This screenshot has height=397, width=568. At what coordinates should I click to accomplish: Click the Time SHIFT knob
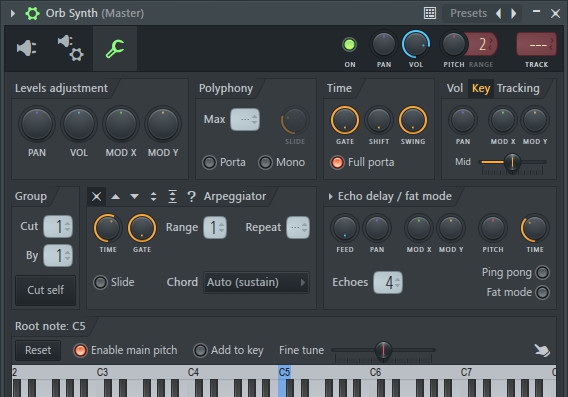pos(379,120)
